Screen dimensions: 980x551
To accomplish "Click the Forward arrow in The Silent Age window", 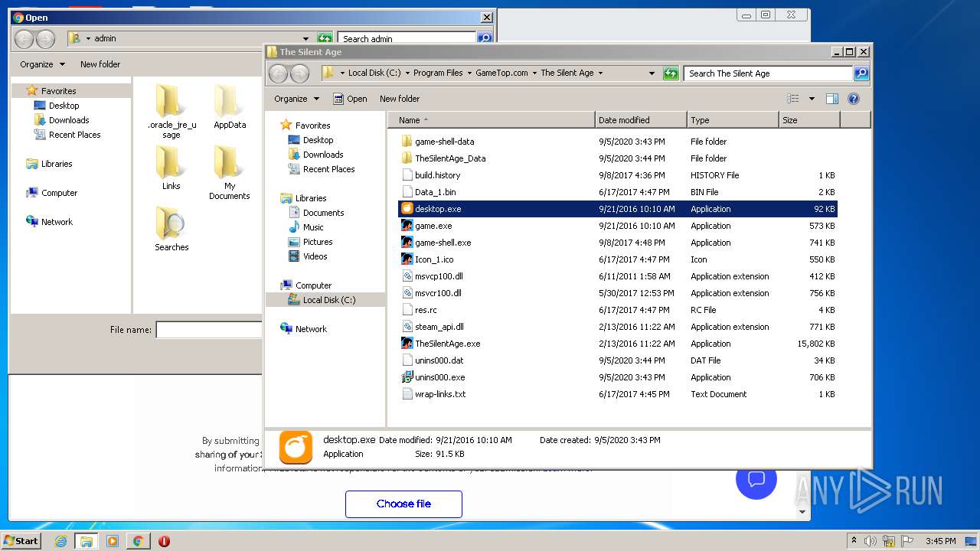I will tap(300, 73).
